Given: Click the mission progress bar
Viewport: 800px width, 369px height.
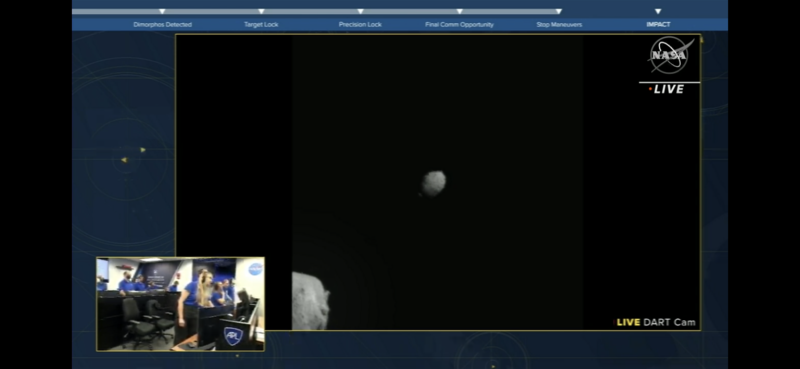Looking at the screenshot, I should tap(316, 11).
